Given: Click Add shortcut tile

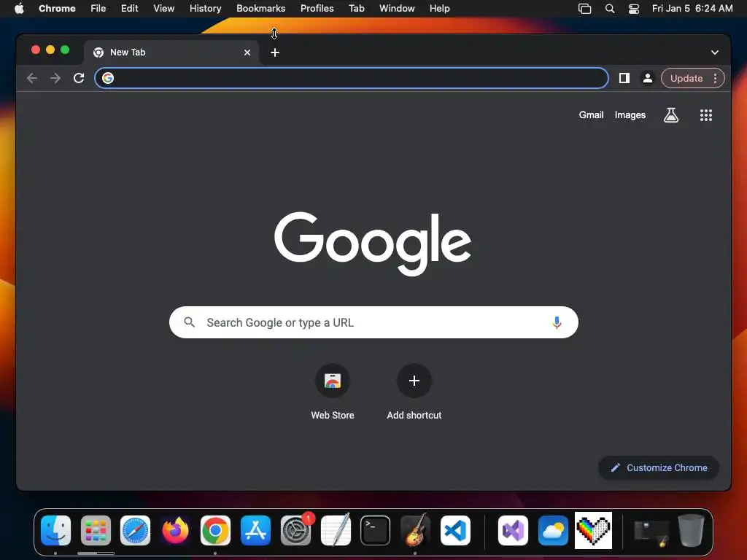Looking at the screenshot, I should 414,392.
